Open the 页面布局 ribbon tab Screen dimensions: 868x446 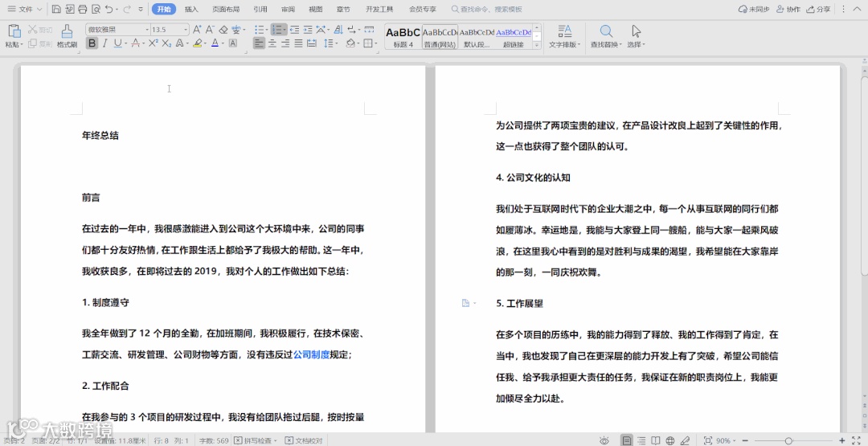(x=226, y=9)
